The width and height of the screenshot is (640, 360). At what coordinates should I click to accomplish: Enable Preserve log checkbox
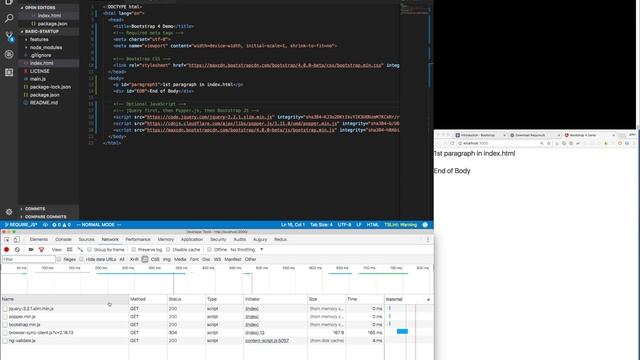(133, 249)
